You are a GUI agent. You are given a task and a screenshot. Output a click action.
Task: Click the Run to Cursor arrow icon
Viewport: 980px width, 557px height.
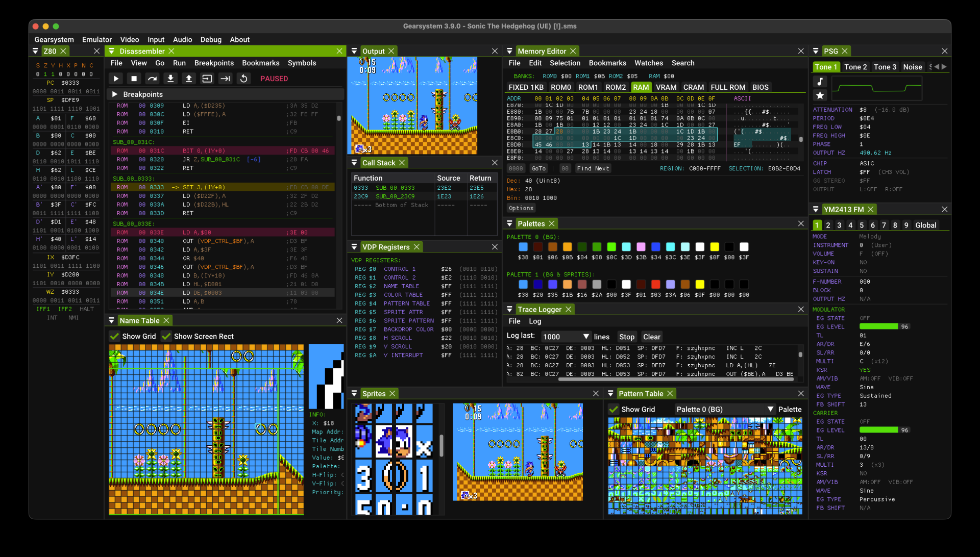coord(225,79)
